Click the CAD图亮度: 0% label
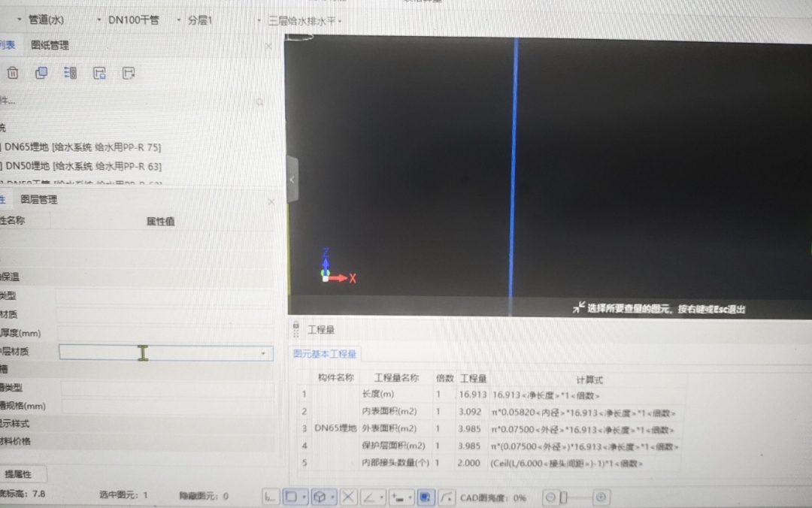 (493, 497)
